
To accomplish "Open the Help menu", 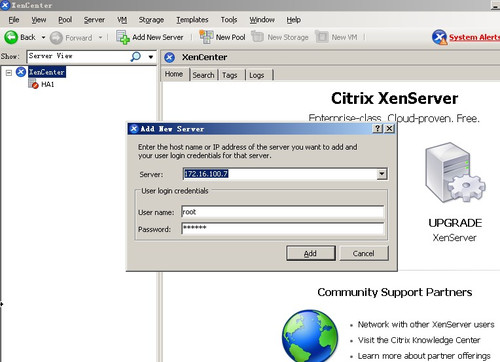I will coord(294,20).
